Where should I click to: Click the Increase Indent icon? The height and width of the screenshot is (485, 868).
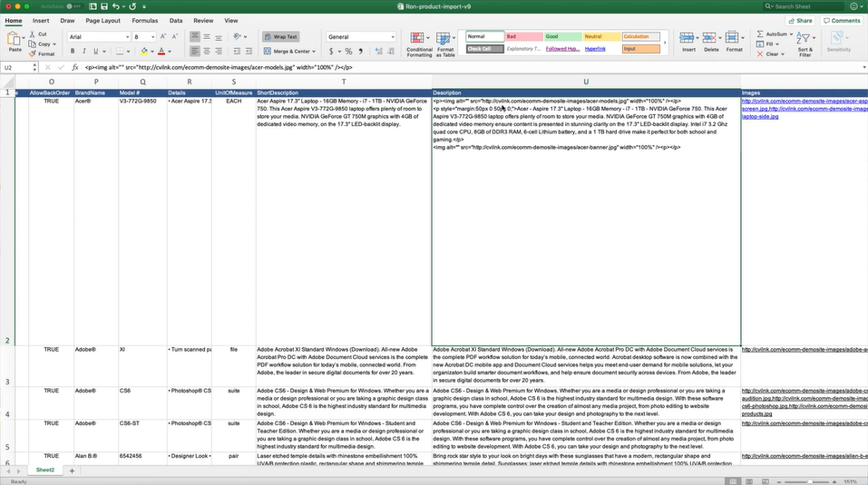[249, 51]
